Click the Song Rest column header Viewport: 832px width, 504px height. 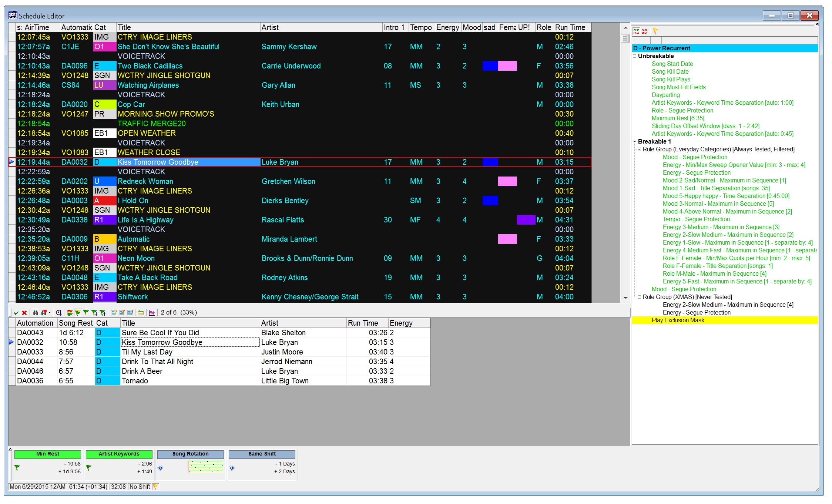(x=76, y=323)
